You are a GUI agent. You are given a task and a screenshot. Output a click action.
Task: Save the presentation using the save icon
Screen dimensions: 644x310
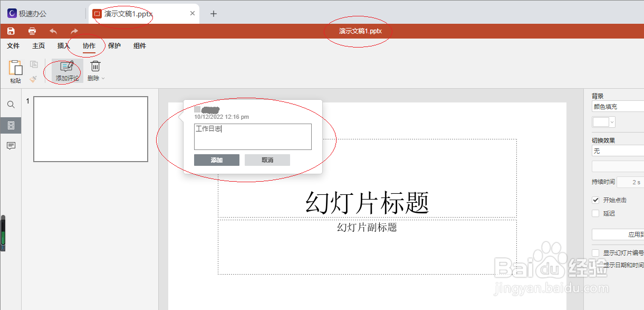click(11, 31)
